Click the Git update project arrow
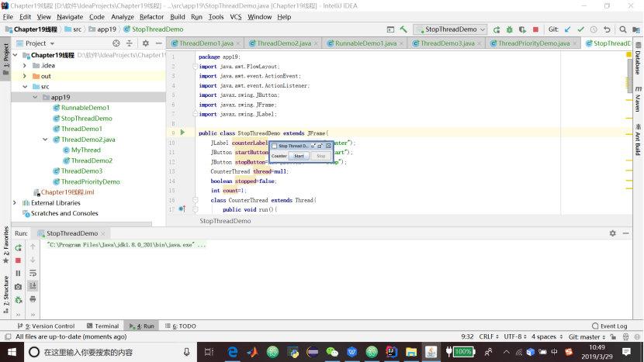 coord(567,29)
